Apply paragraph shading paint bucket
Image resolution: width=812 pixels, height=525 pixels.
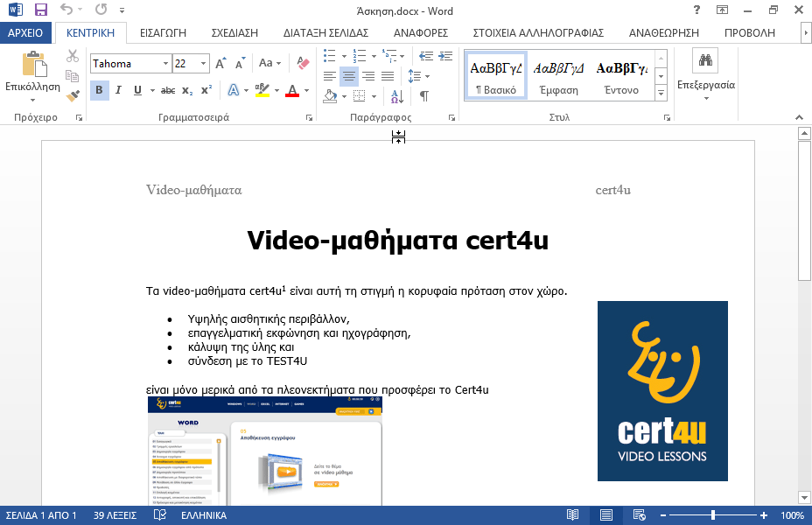point(330,95)
